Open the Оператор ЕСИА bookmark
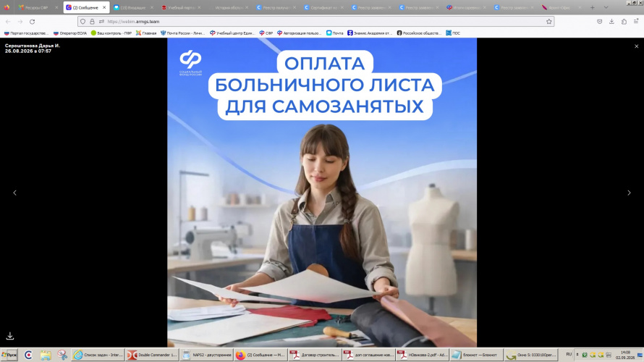 (70, 33)
